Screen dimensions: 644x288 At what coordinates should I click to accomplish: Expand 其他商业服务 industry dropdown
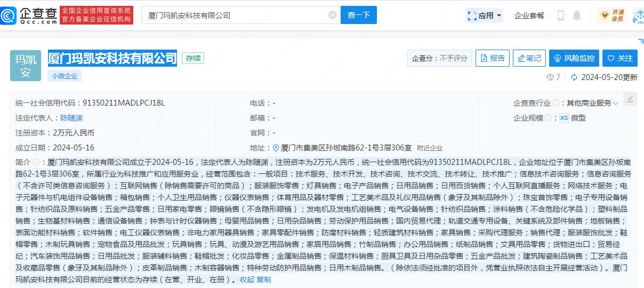[592, 103]
